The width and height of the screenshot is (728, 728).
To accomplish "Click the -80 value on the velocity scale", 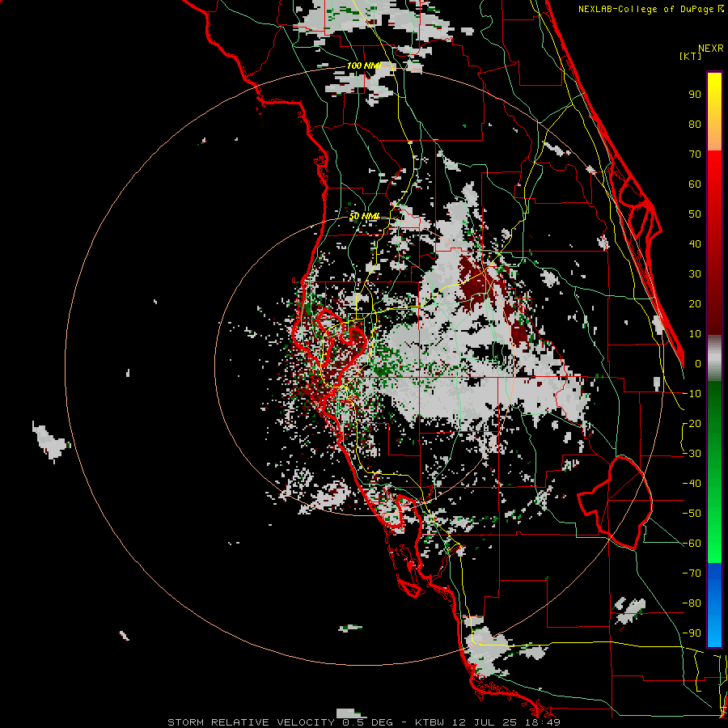I will click(x=692, y=603).
